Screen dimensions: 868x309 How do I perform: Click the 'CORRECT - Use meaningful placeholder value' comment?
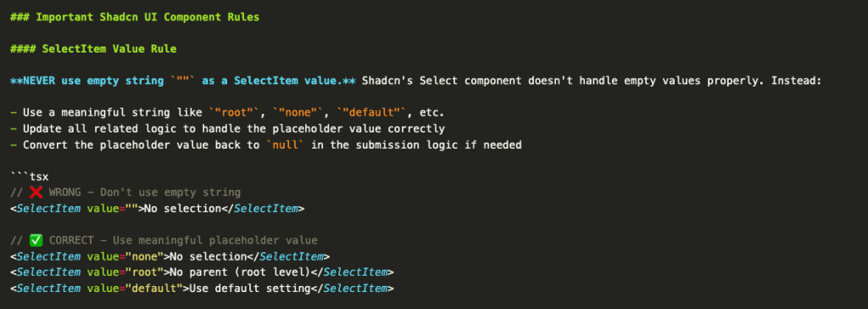coord(183,241)
